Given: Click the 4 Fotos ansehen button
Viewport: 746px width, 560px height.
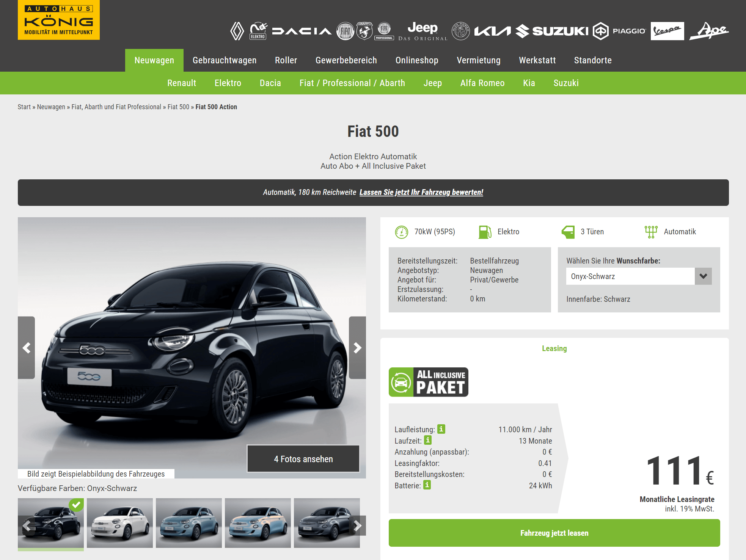Looking at the screenshot, I should pyautogui.click(x=303, y=459).
